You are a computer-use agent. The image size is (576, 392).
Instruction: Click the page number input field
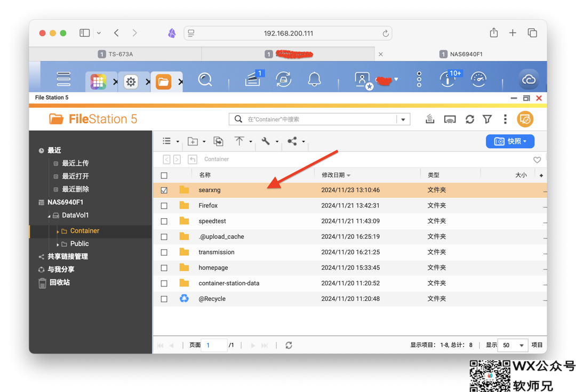click(x=214, y=346)
